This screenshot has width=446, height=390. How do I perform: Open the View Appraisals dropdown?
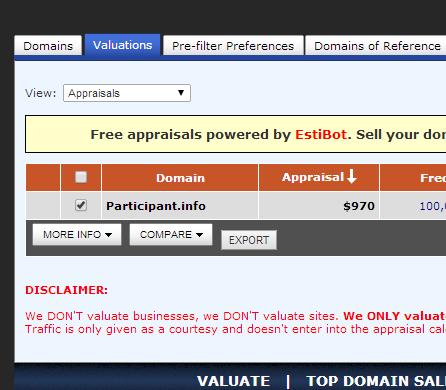pyautogui.click(x=127, y=93)
